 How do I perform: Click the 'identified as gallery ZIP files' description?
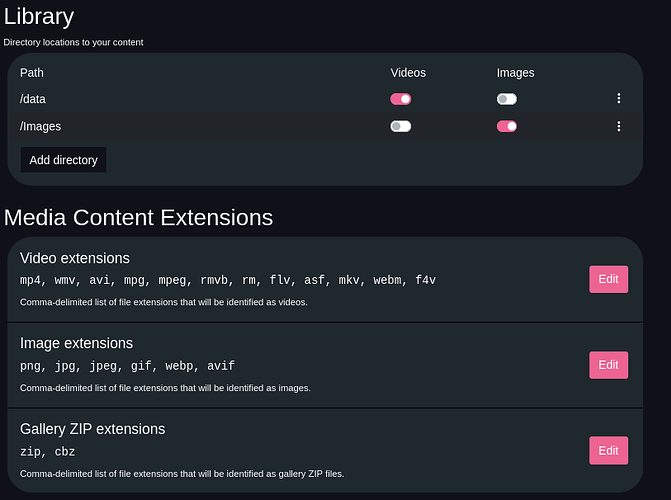(182, 474)
